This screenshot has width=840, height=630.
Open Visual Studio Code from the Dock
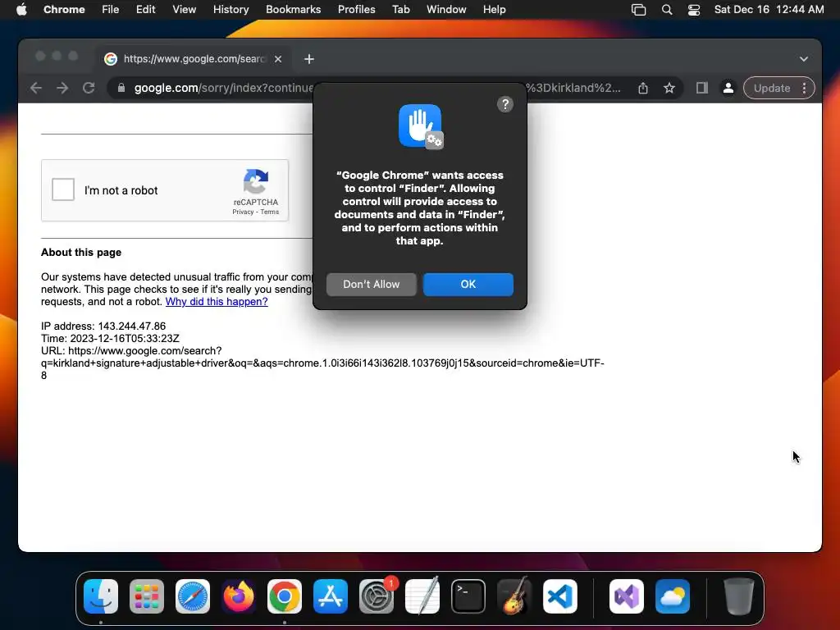pyautogui.click(x=559, y=596)
